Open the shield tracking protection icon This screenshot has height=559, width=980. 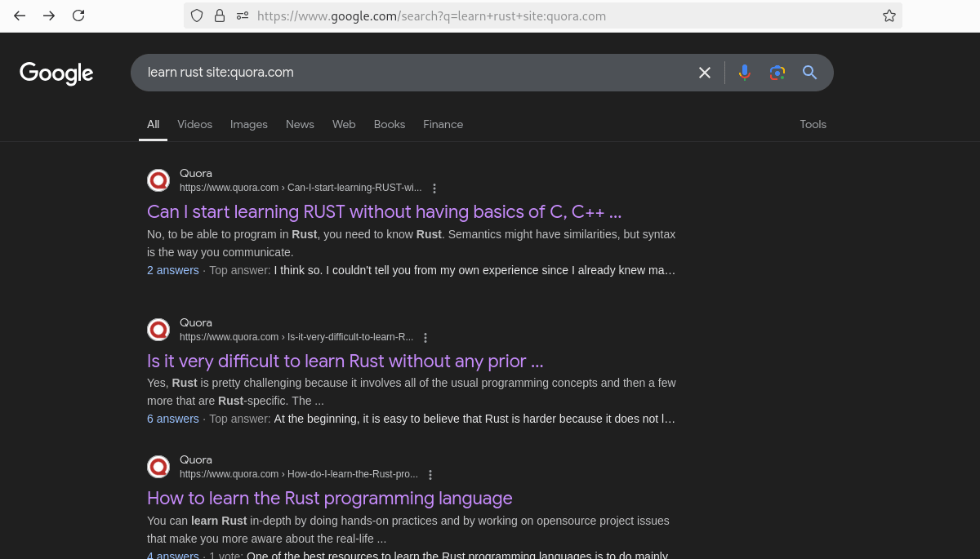click(197, 16)
